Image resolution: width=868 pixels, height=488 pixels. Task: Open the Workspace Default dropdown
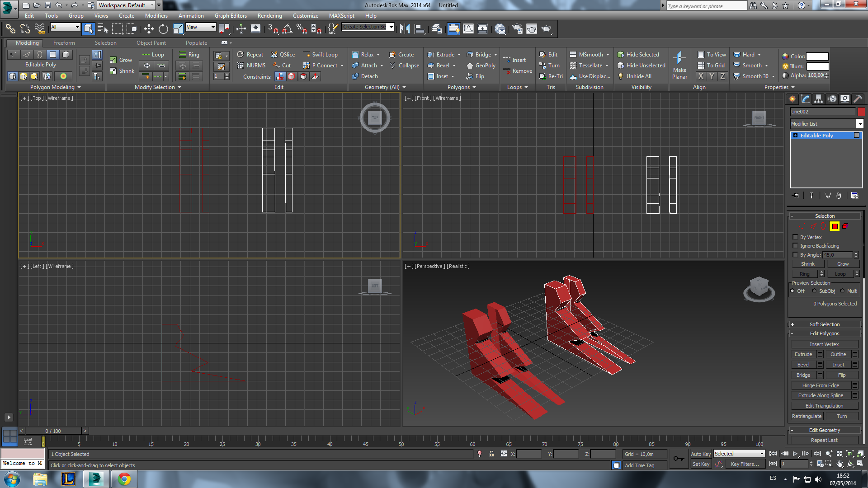[x=151, y=5]
